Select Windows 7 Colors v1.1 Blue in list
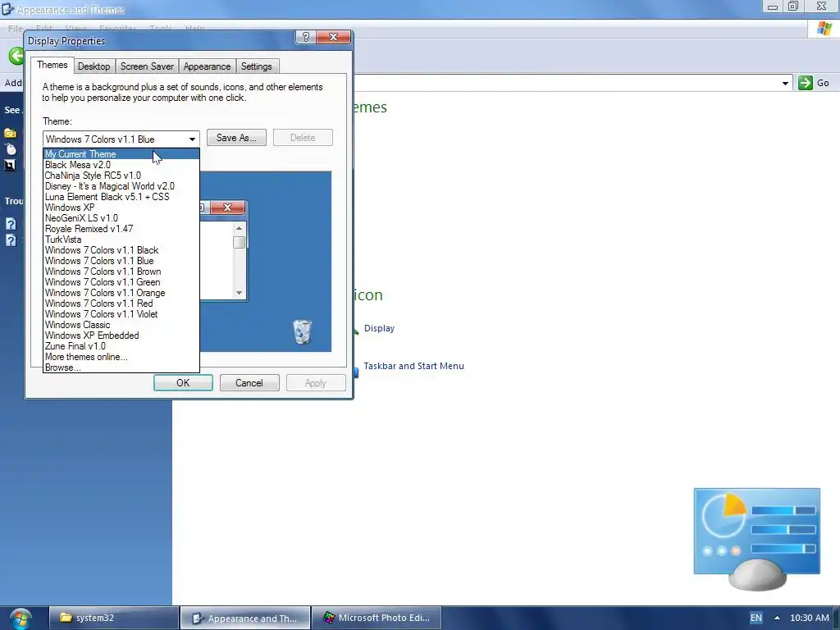Image resolution: width=840 pixels, height=630 pixels. tap(121, 261)
